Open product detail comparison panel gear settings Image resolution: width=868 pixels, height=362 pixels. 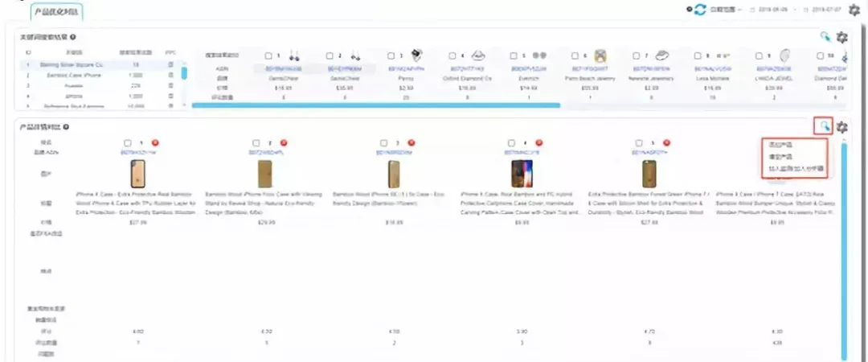point(842,127)
